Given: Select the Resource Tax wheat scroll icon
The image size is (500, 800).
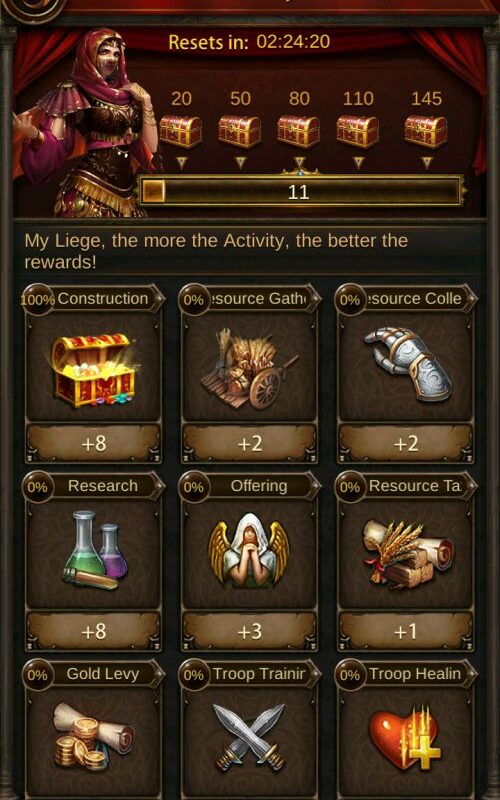Looking at the screenshot, I should click(x=407, y=553).
